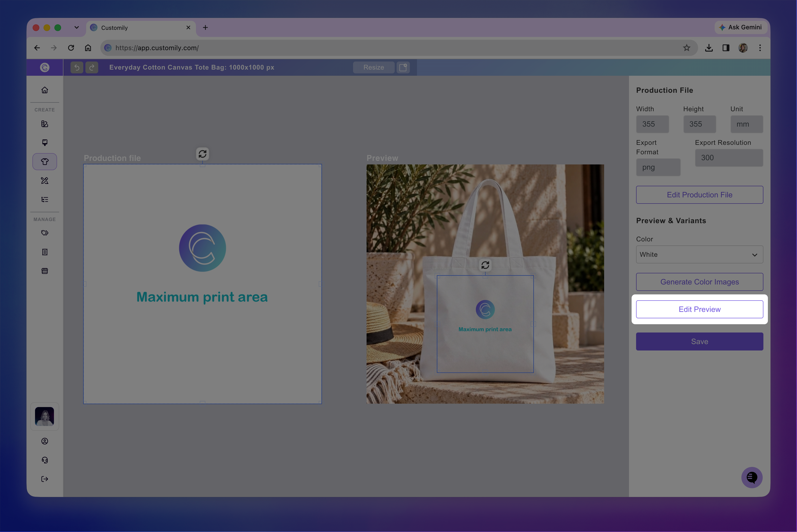Screen dimensions: 797x532
Task: Click the logout icon in the sidebar
Action: click(44, 479)
